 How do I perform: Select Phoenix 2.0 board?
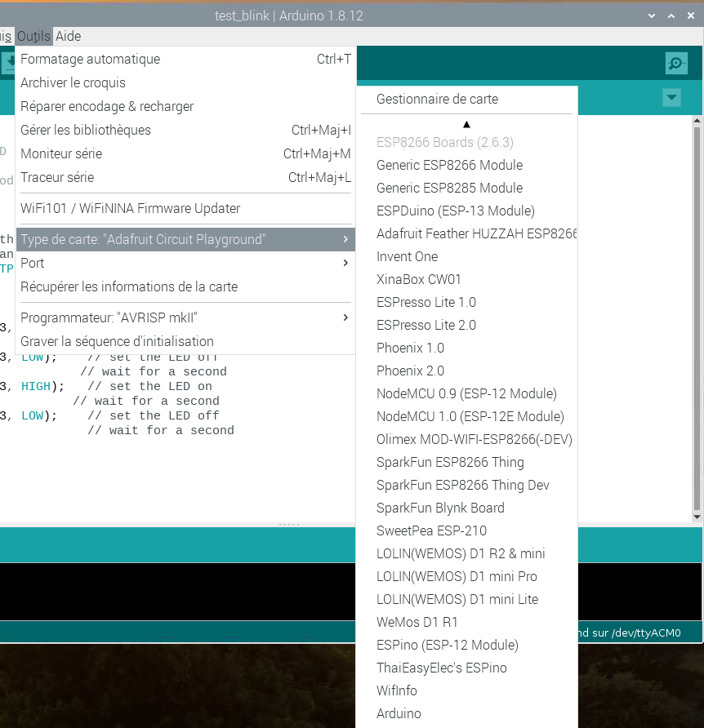(x=466, y=371)
